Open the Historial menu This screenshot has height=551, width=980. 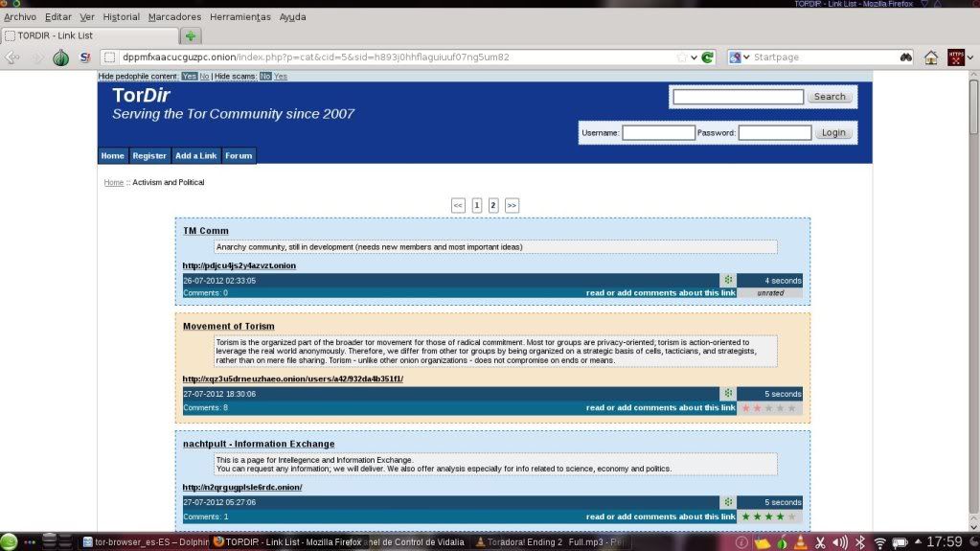pos(122,17)
